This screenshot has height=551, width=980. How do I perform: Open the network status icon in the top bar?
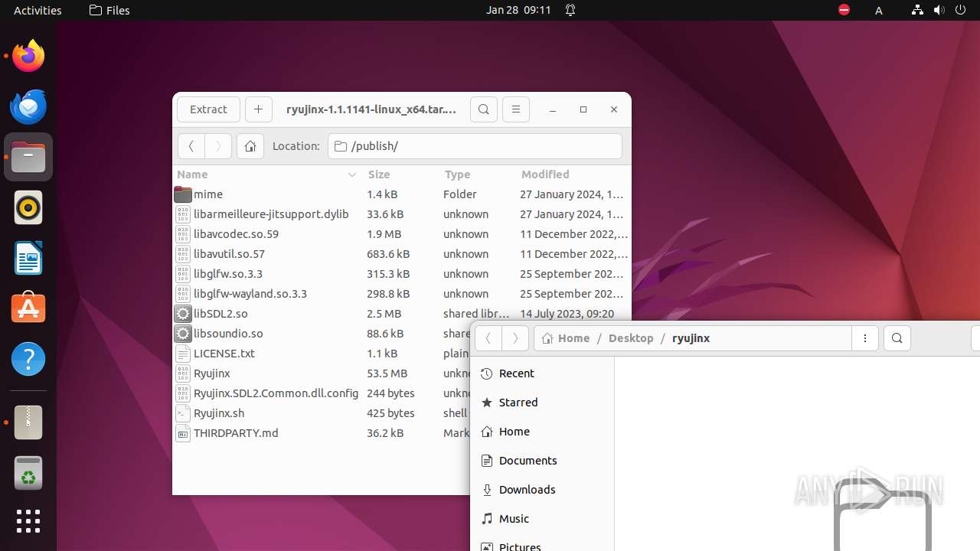click(917, 10)
